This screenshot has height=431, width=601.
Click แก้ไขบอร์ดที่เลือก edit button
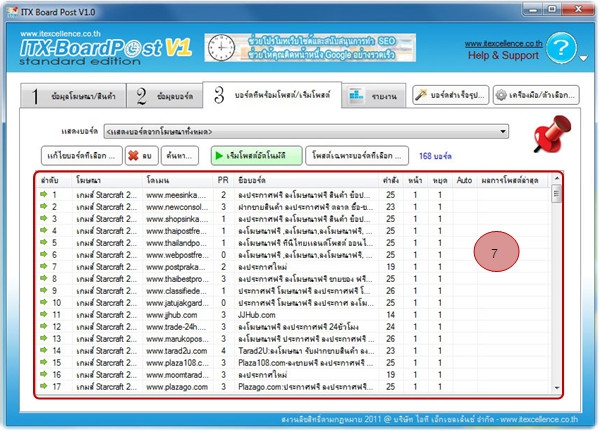tap(82, 156)
